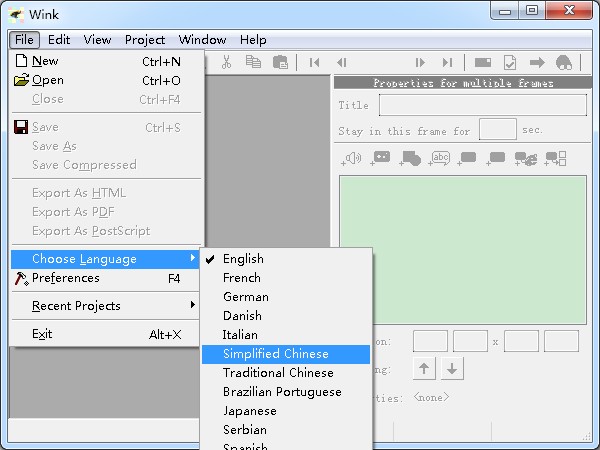
Task: Choose Simplified Chinese language
Action: [275, 354]
